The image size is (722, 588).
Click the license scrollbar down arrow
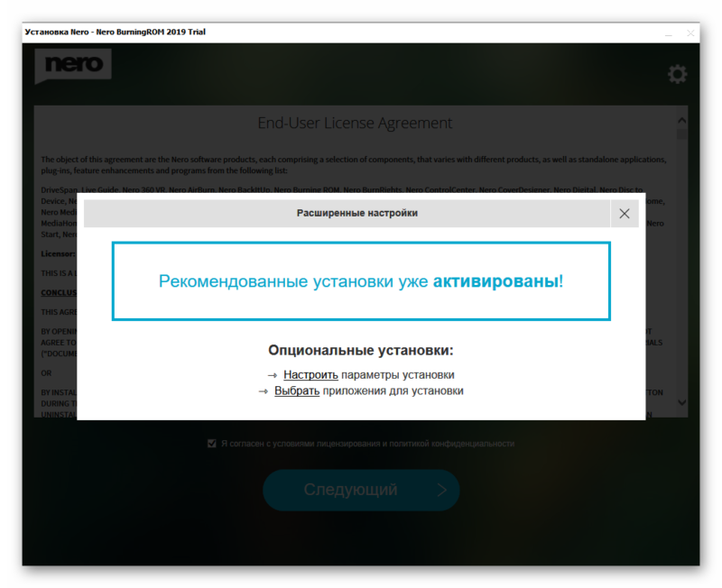(x=682, y=402)
